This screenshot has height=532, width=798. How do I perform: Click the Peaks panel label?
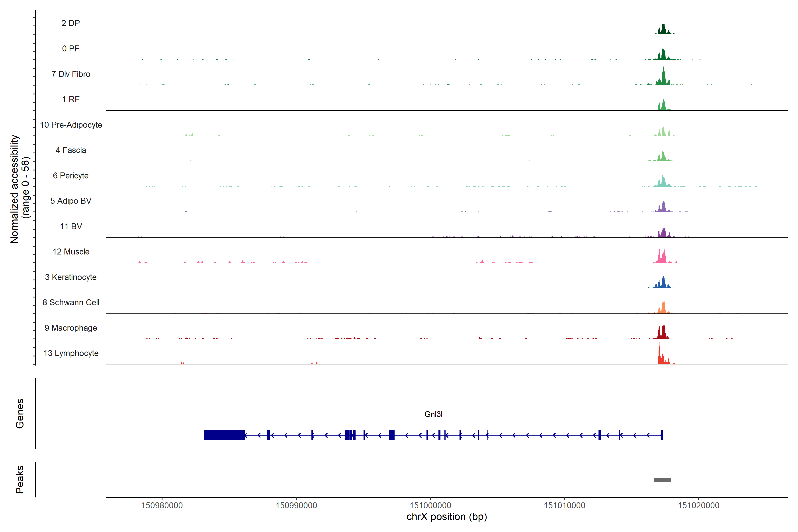(20, 479)
